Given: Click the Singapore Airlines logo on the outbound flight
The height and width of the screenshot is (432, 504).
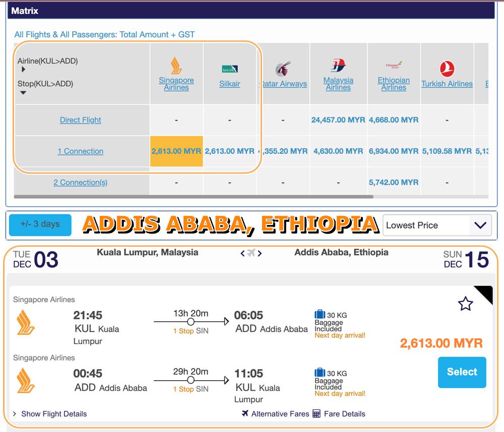Looking at the screenshot, I should pyautogui.click(x=26, y=322).
